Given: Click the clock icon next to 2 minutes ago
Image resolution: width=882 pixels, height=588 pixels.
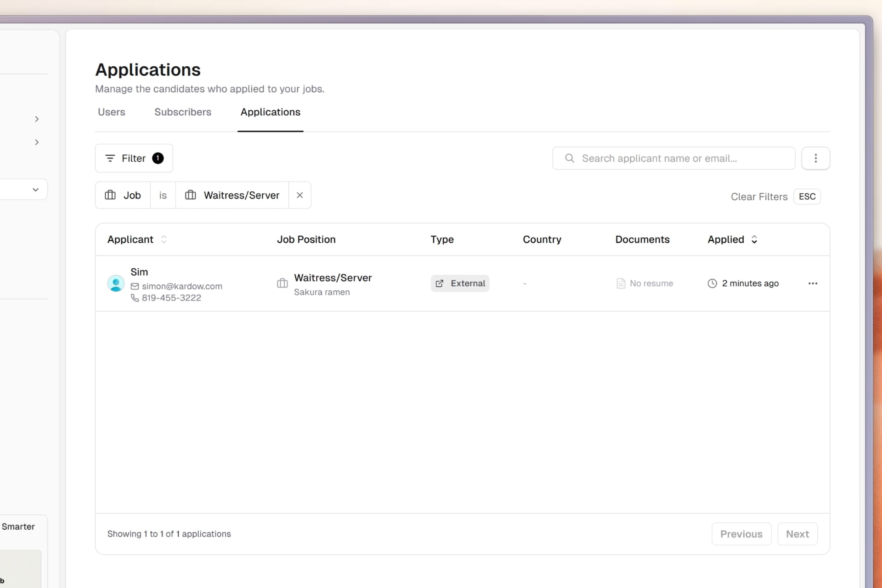Looking at the screenshot, I should (712, 283).
